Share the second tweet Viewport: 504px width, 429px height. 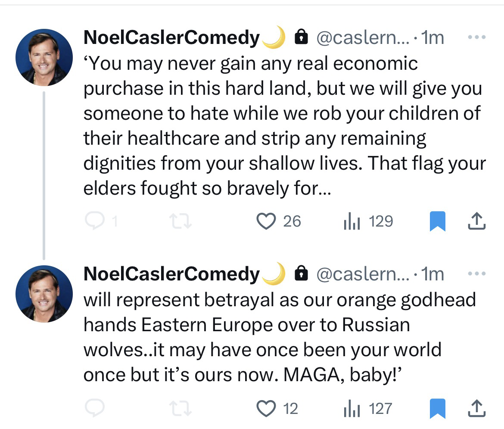pyautogui.click(x=476, y=408)
